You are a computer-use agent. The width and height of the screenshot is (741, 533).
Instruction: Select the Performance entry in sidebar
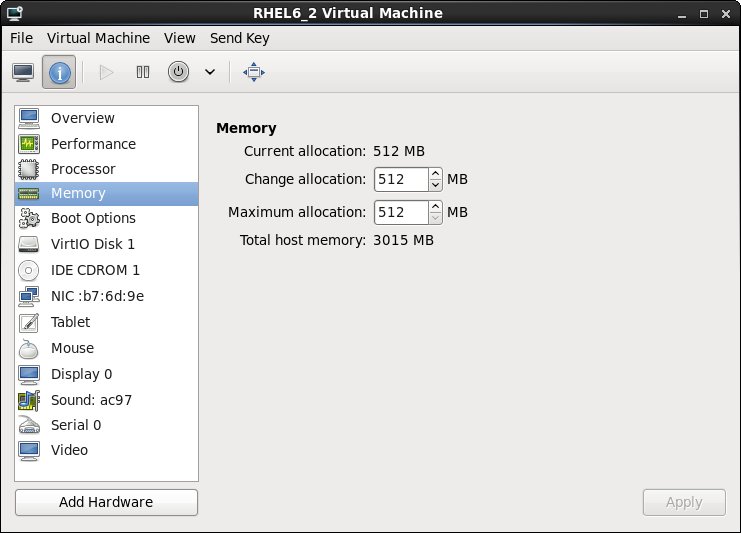93,144
